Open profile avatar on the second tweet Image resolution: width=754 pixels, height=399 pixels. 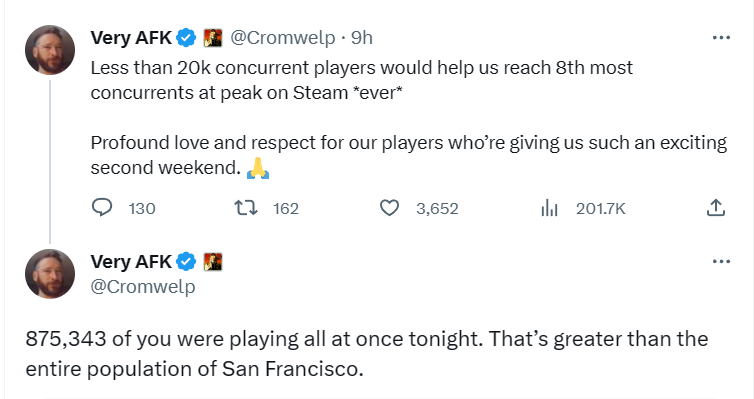coord(50,274)
